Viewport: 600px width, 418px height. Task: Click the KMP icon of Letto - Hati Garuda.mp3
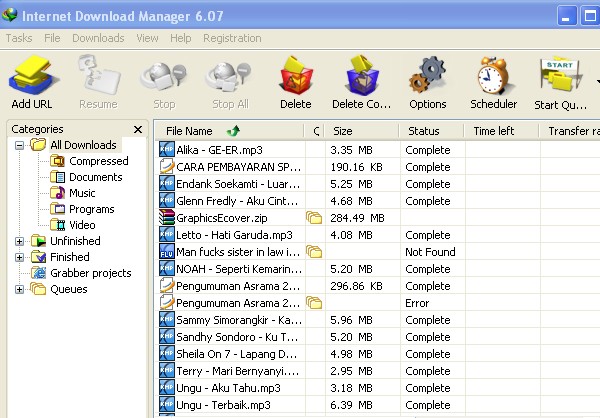[167, 234]
